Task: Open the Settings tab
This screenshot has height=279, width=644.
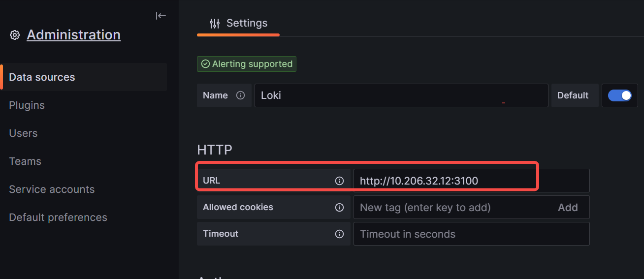Action: (239, 23)
